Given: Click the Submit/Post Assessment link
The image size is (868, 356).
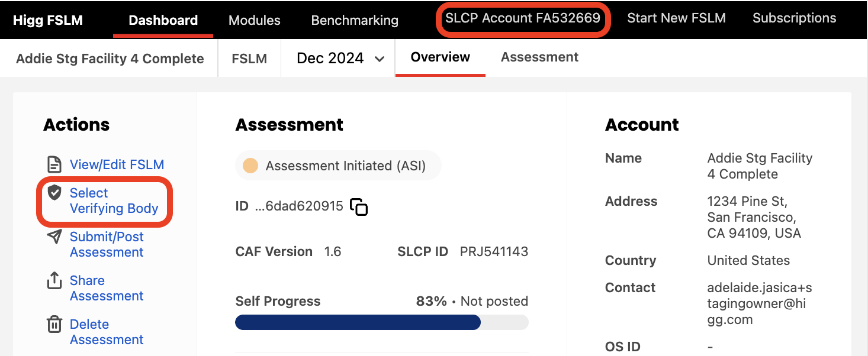Looking at the screenshot, I should [x=107, y=244].
